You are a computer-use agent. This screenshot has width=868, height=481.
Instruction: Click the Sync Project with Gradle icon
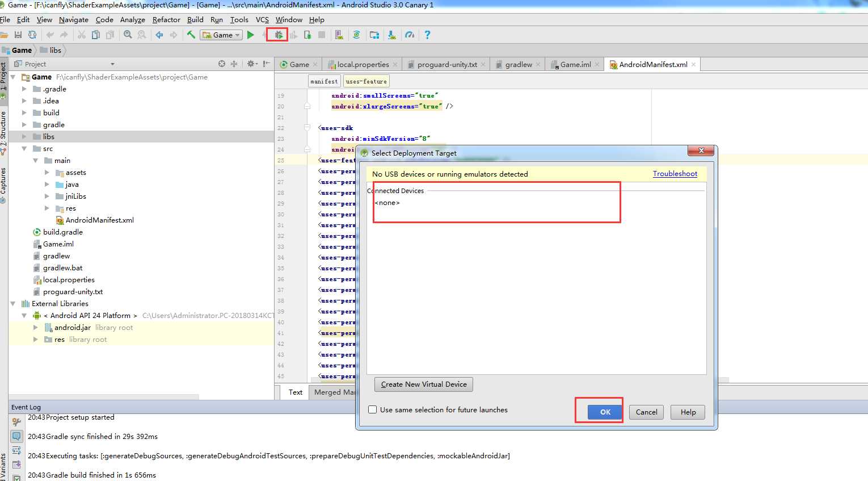click(x=356, y=35)
